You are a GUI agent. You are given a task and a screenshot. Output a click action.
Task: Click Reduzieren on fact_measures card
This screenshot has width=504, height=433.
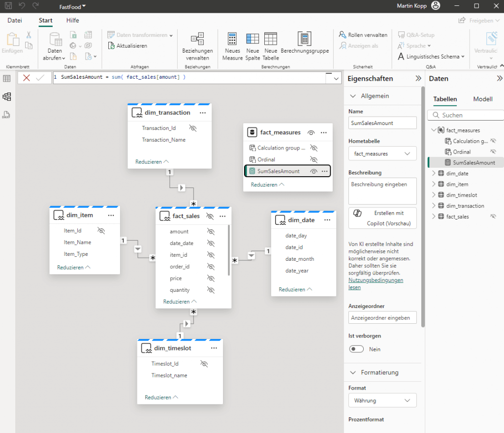point(267,185)
